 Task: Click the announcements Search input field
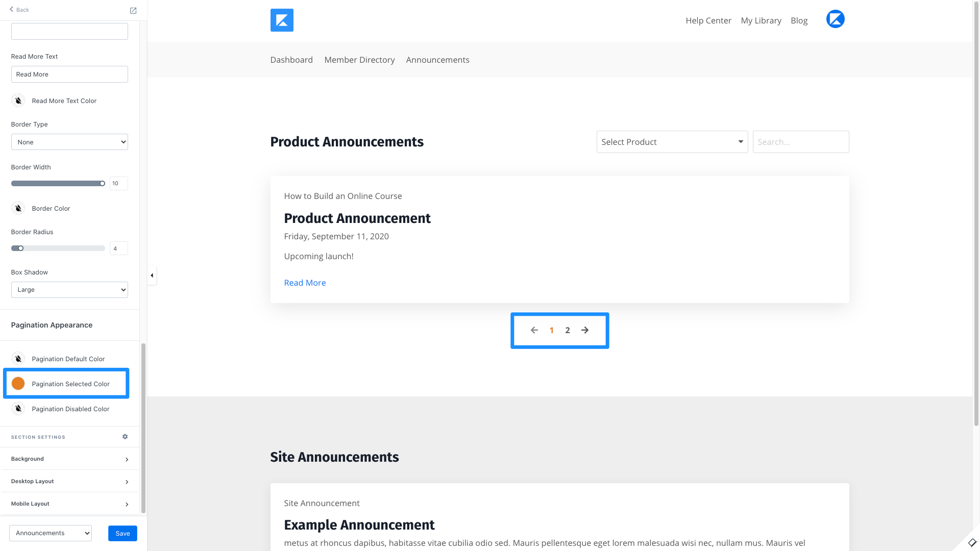[x=800, y=142]
